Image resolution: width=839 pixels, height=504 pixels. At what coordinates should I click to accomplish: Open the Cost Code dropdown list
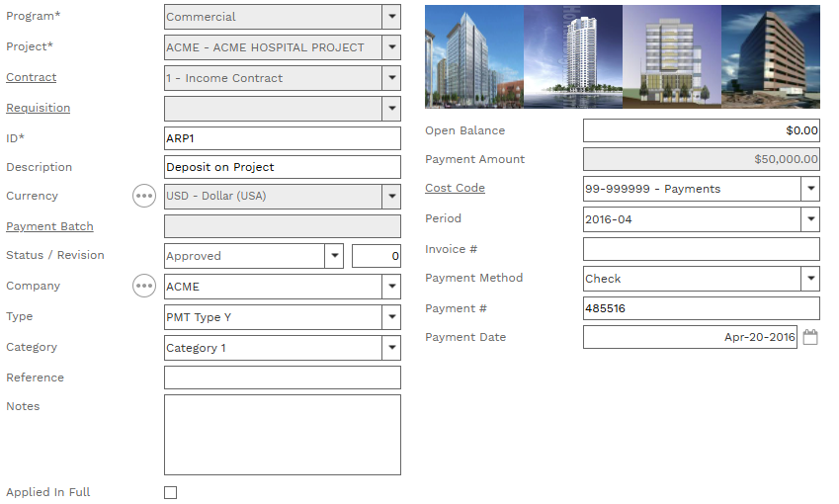810,189
